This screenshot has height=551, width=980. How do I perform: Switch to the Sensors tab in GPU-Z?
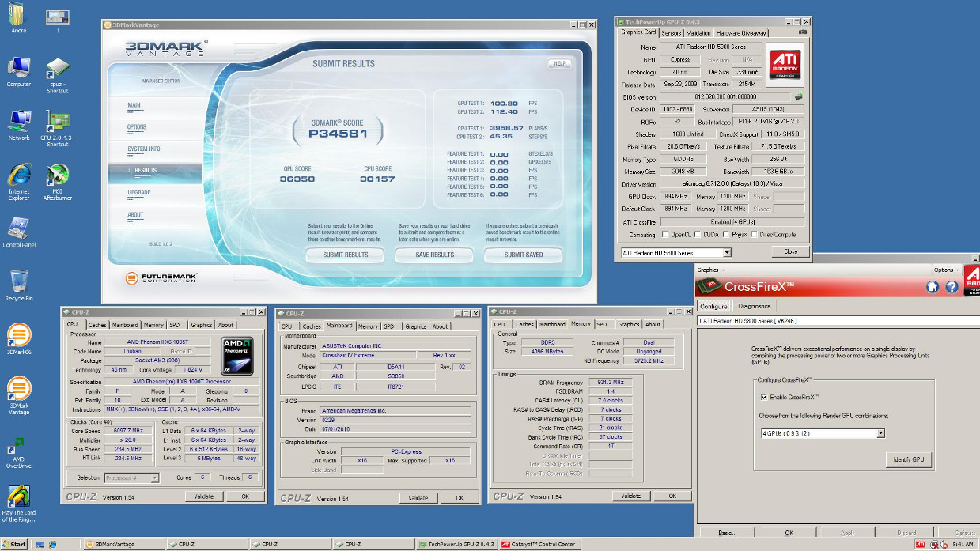point(671,33)
